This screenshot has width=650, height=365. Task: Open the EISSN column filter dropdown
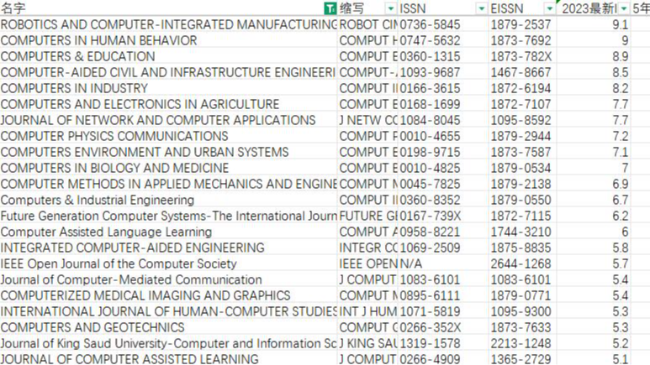click(x=549, y=8)
